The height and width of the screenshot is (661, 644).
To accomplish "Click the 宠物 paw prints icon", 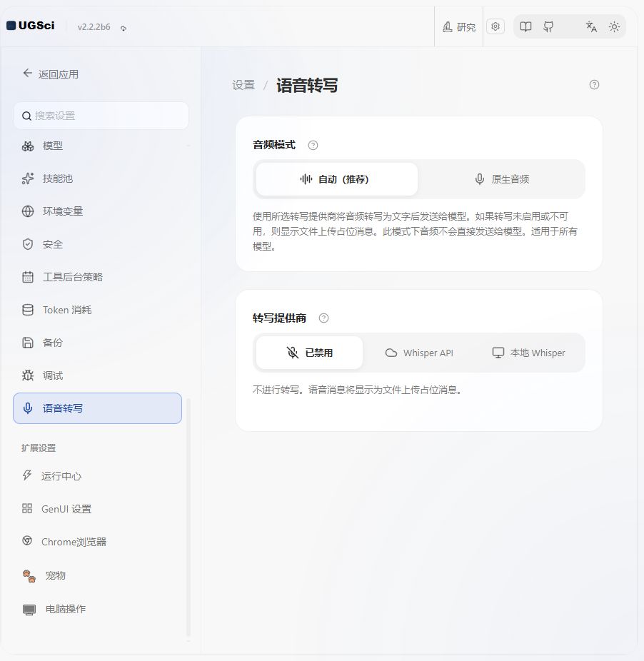I will point(29,576).
